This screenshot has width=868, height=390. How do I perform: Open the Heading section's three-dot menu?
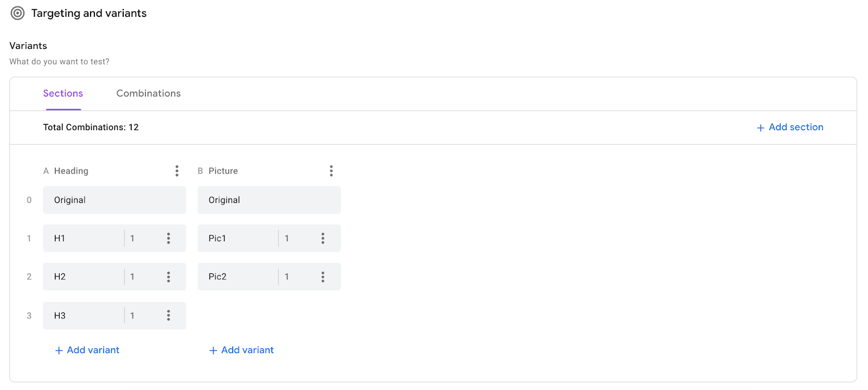tap(177, 170)
